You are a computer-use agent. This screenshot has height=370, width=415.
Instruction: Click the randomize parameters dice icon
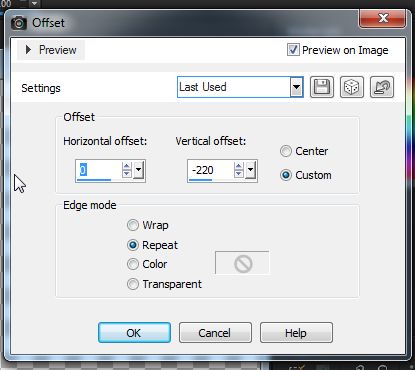click(x=352, y=87)
